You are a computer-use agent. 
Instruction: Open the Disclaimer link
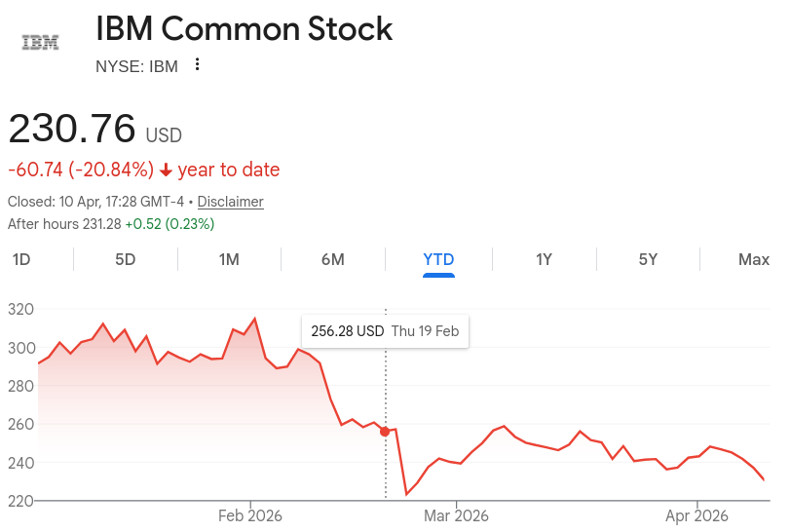[231, 202]
